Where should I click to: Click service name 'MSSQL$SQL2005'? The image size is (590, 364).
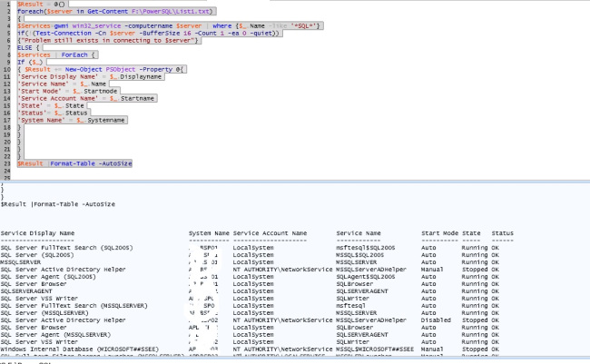(360, 255)
